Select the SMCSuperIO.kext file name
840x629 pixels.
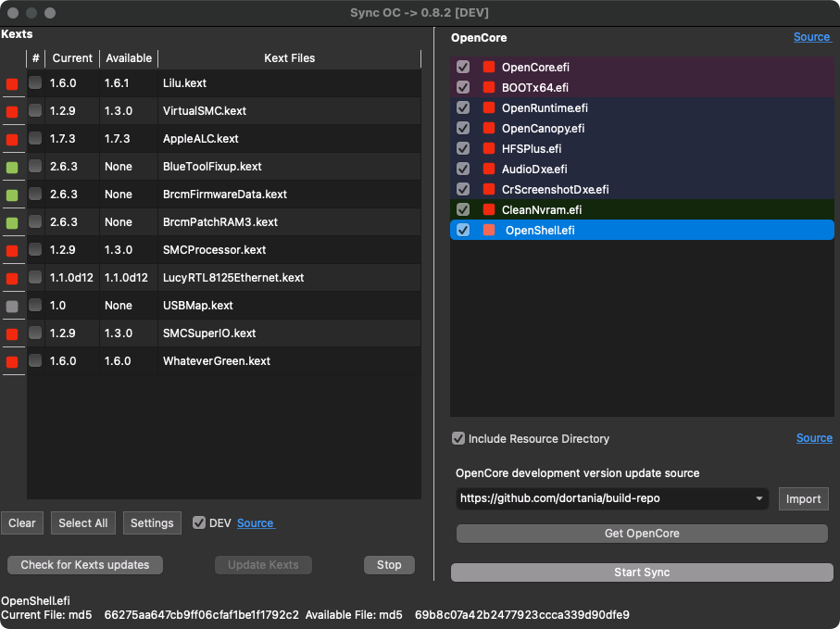click(209, 333)
